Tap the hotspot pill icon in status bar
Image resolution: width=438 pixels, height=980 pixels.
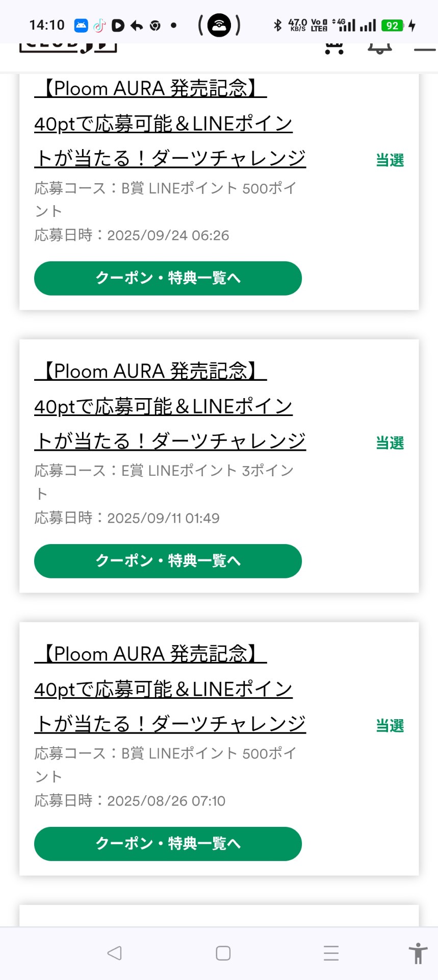(219, 25)
